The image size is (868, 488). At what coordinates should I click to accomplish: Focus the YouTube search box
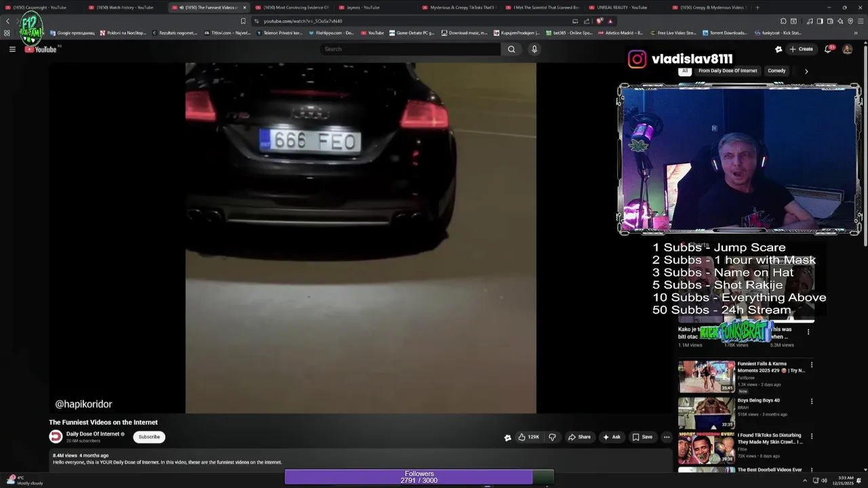[410, 49]
